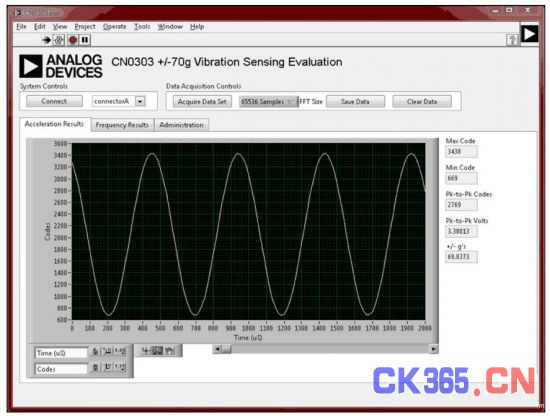Open the connectorA dropdown arrow
The image size is (550, 416).
[140, 101]
